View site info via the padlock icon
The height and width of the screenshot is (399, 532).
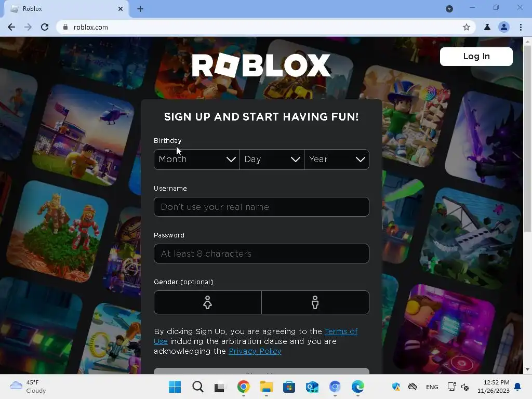point(65,27)
